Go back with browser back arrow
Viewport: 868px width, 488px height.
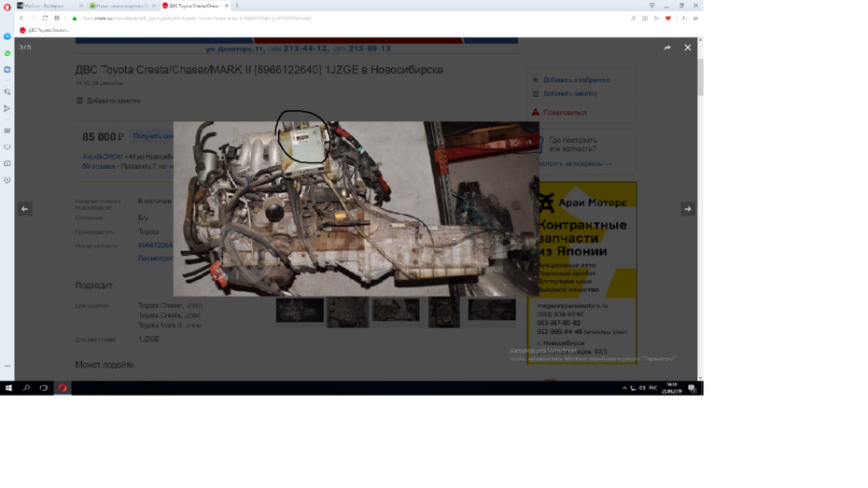(x=21, y=19)
